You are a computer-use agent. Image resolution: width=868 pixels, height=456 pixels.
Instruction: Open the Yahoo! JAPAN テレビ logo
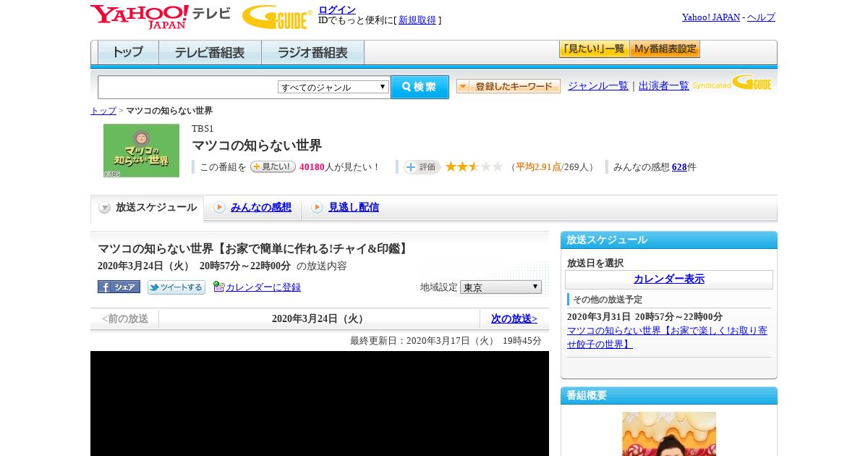point(161,17)
